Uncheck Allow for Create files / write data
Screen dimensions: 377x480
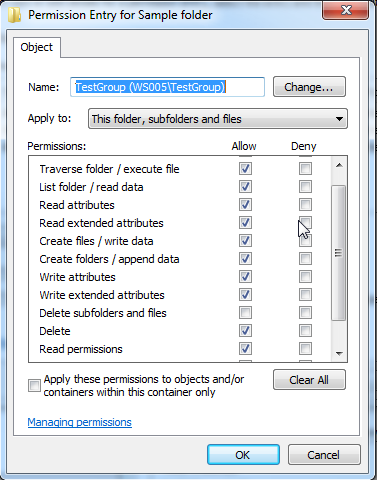[x=245, y=241]
